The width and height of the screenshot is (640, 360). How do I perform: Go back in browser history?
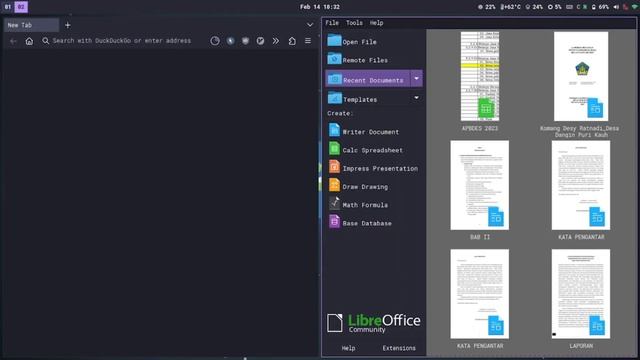point(13,41)
